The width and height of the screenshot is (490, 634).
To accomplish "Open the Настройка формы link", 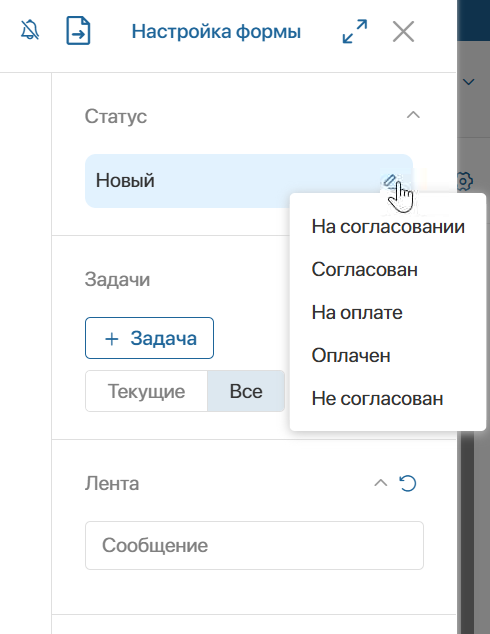I will pyautogui.click(x=216, y=32).
